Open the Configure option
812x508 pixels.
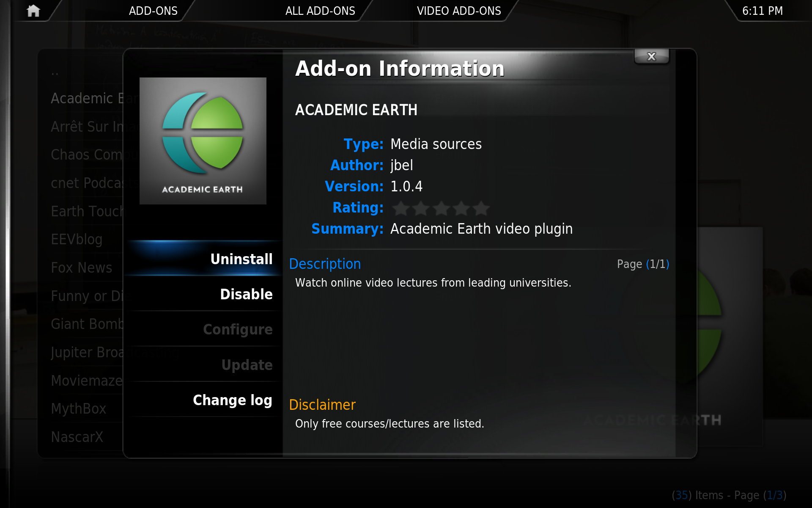237,329
